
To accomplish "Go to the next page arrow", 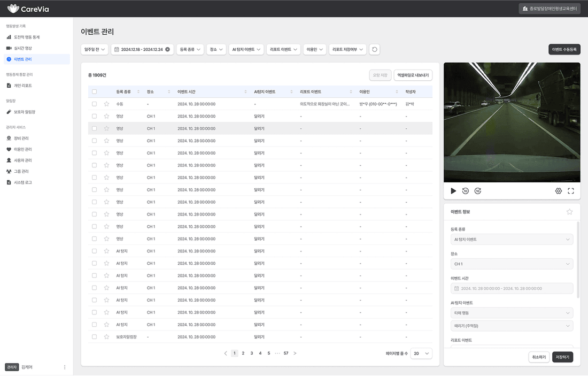I will coord(295,353).
